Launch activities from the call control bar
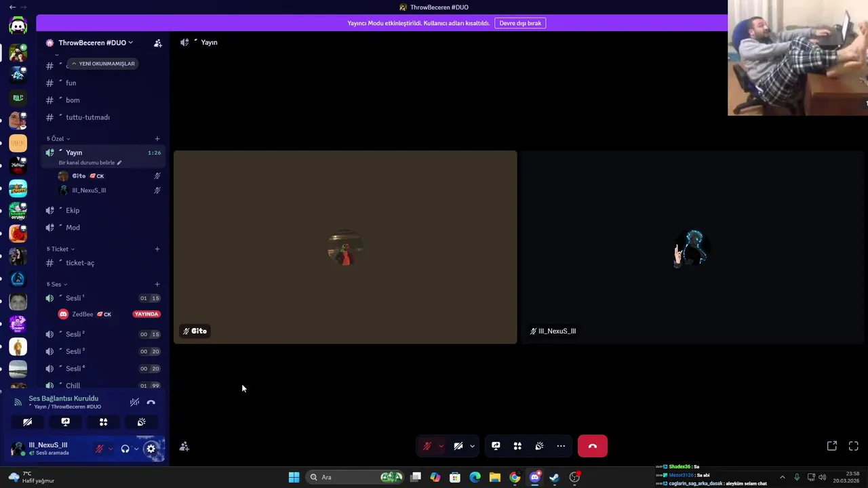Image resolution: width=868 pixels, height=488 pixels. click(517, 446)
